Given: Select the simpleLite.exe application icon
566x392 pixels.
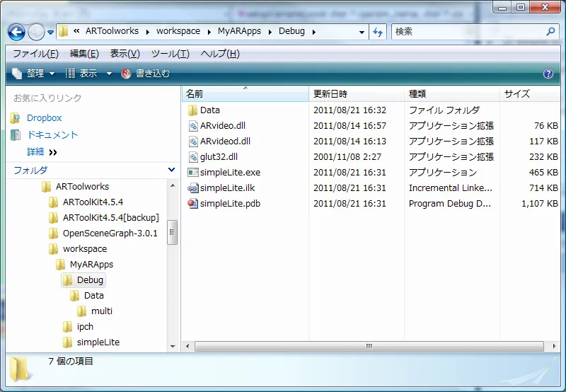Looking at the screenshot, I should pyautogui.click(x=193, y=172).
